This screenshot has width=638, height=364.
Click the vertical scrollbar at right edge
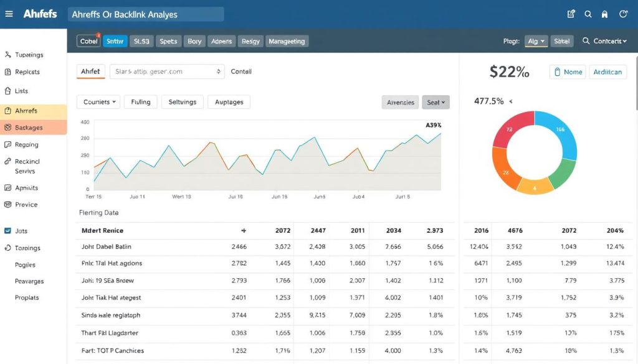(636, 83)
